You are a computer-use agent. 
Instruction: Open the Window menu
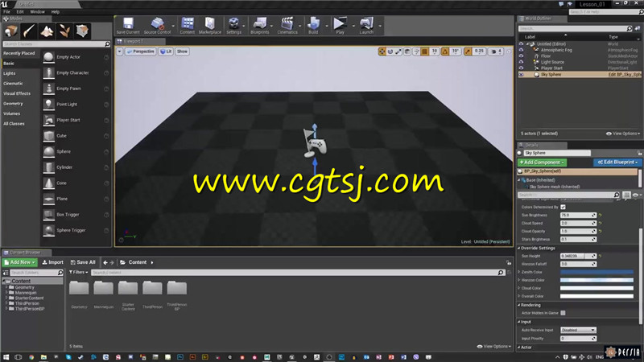click(x=37, y=12)
